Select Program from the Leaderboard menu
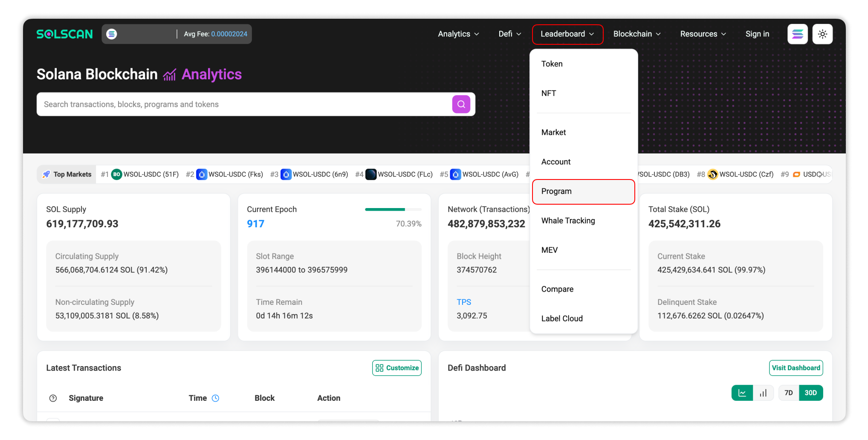This screenshot has width=868, height=440. pyautogui.click(x=556, y=191)
